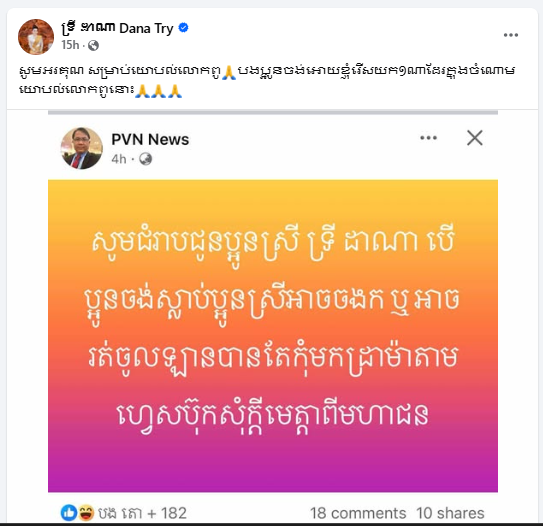Open PVN News profile photo
543x526 pixels.
82,148
